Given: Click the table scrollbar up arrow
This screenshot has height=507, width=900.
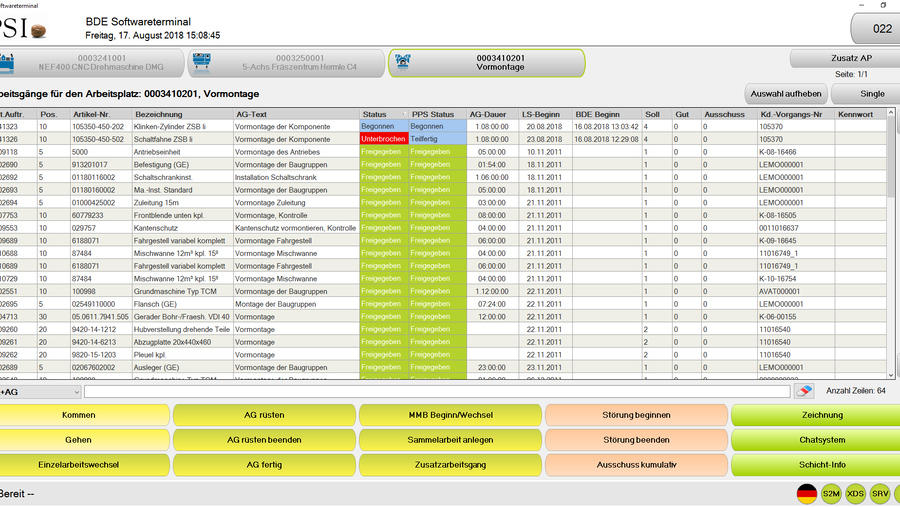Looking at the screenshot, I should coord(891,113).
